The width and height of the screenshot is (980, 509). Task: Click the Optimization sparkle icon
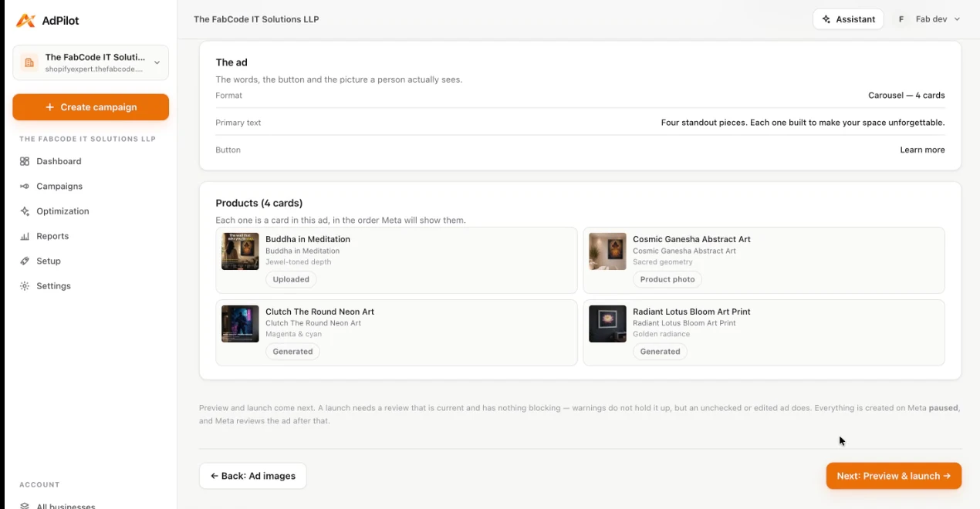point(25,211)
